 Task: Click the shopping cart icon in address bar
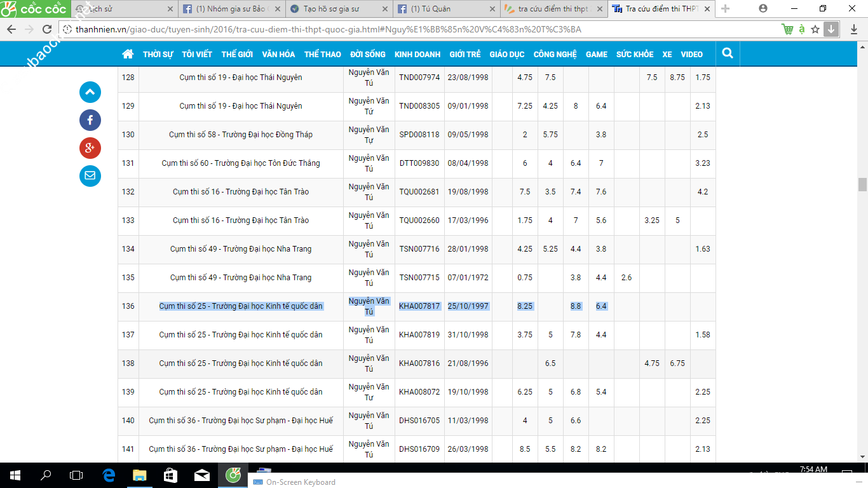787,29
